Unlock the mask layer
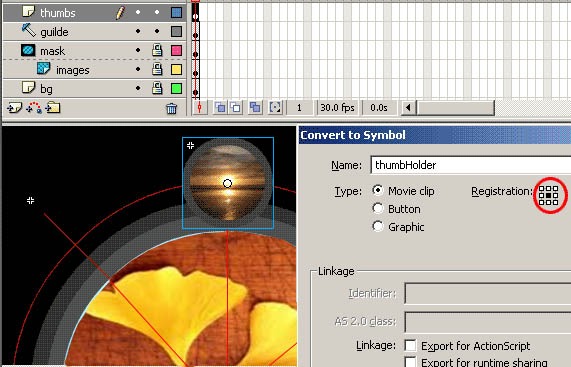Image resolution: width=571 pixels, height=367 pixels. pyautogui.click(x=157, y=50)
